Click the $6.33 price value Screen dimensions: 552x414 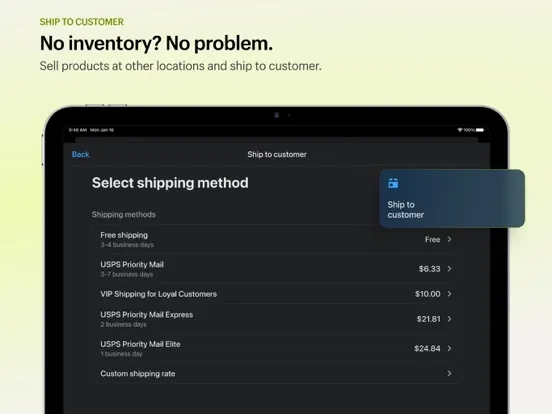429,269
